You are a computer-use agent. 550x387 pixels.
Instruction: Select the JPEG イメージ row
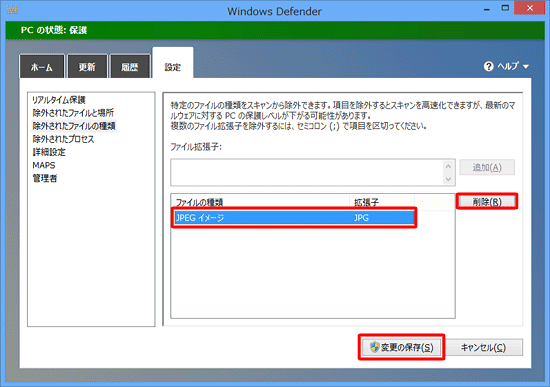tap(294, 218)
